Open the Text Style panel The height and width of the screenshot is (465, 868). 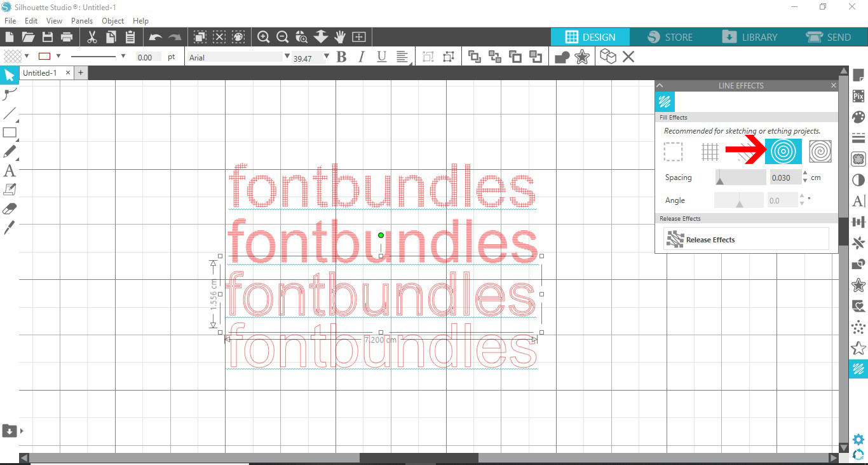tap(858, 201)
